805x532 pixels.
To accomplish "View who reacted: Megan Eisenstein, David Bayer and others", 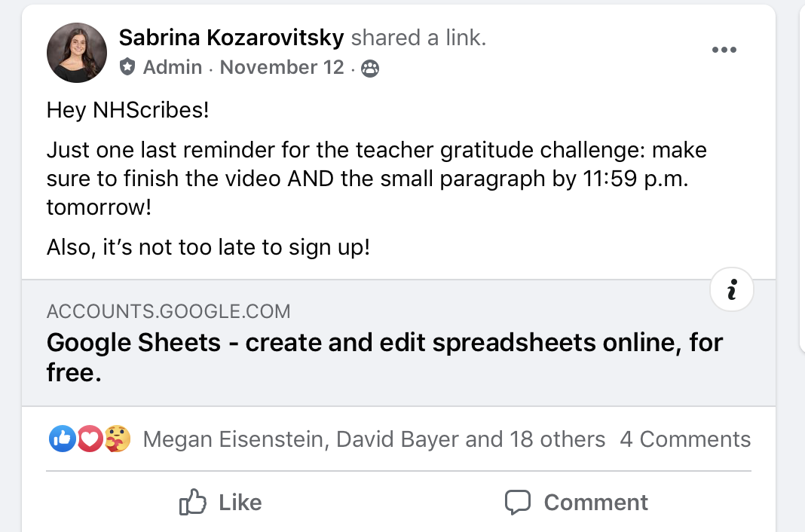I will pyautogui.click(x=374, y=439).
